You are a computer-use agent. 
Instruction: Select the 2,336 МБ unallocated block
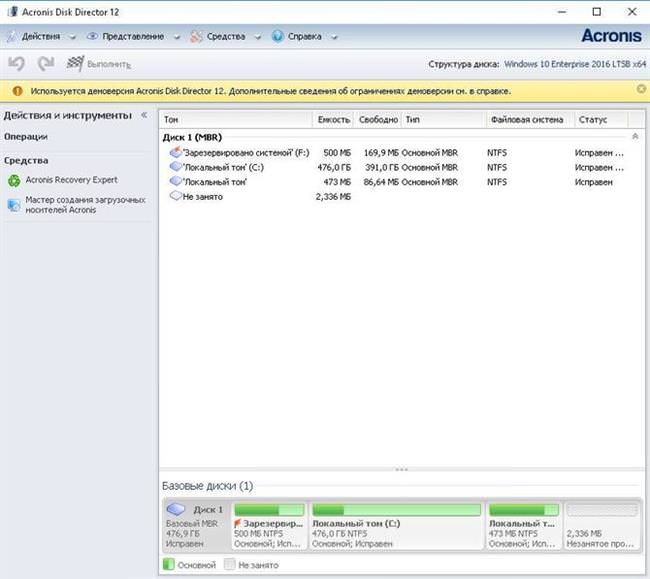click(601, 526)
